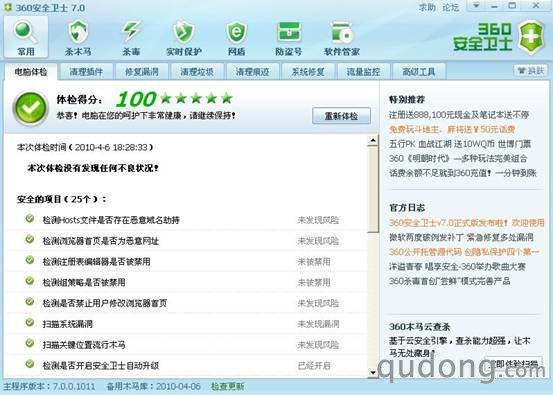Image resolution: width=553 pixels, height=395 pixels.
Task: Open the 洋溢青春 唱享安全 log link
Action: tap(457, 266)
